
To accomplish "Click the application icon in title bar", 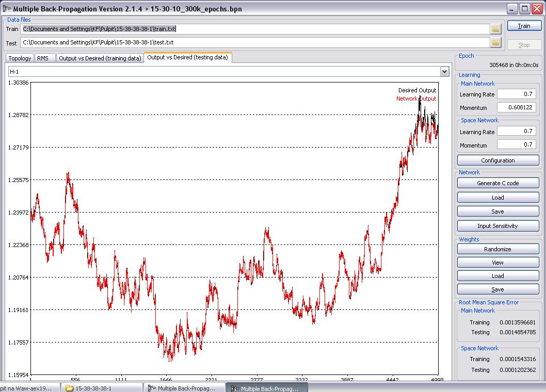I will 7,9.
